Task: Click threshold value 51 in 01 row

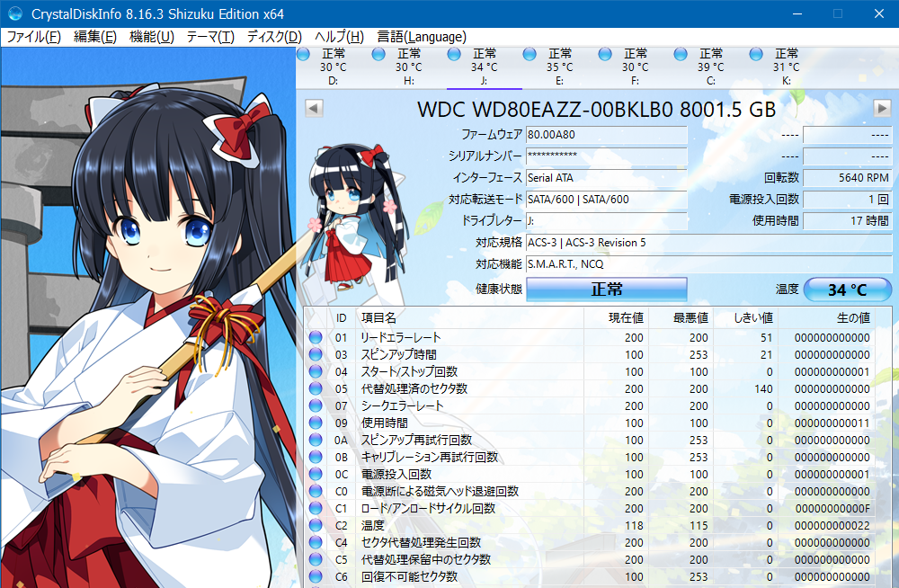Action: [x=767, y=337]
